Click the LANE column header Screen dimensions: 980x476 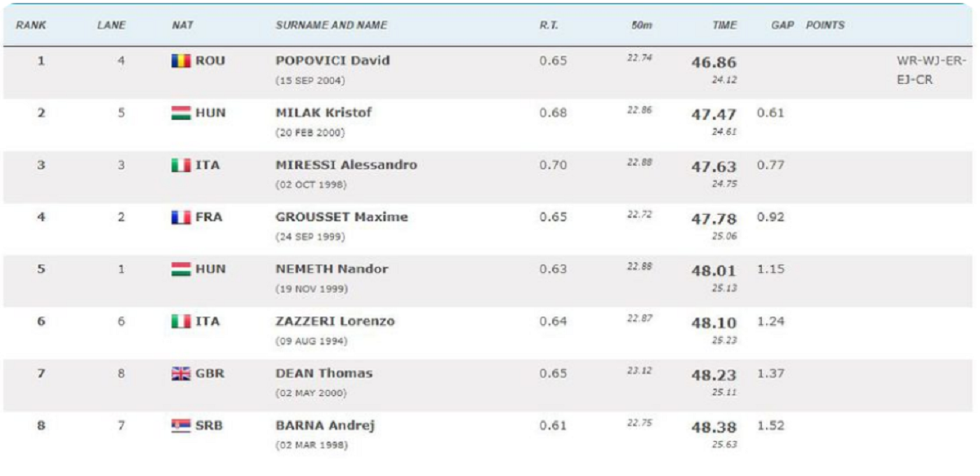coord(111,25)
